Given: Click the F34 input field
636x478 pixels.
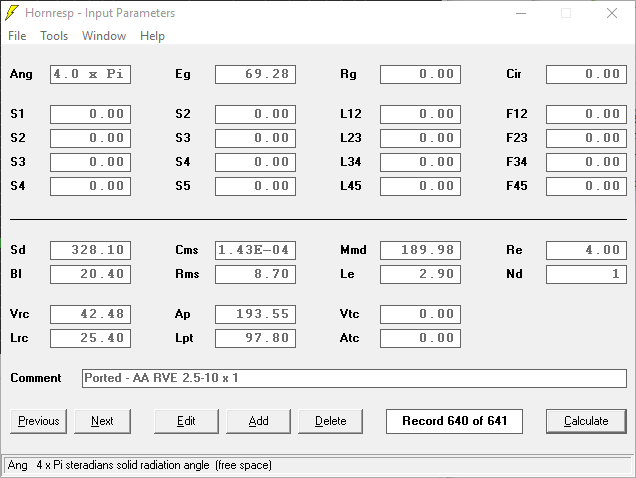Looking at the screenshot, I should pyautogui.click(x=587, y=162).
